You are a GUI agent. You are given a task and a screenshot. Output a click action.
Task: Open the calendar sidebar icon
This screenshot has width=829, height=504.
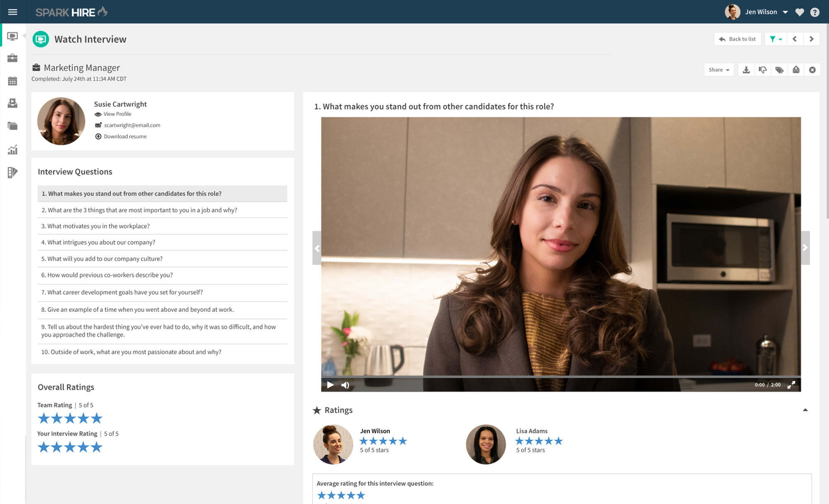click(12, 81)
